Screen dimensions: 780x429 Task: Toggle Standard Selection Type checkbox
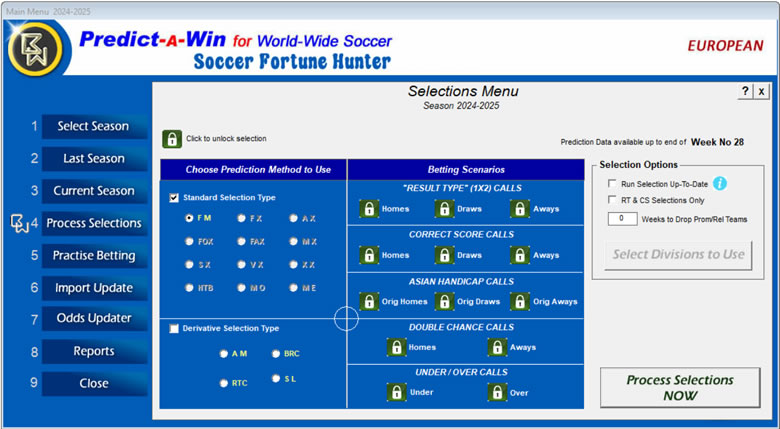tap(174, 198)
